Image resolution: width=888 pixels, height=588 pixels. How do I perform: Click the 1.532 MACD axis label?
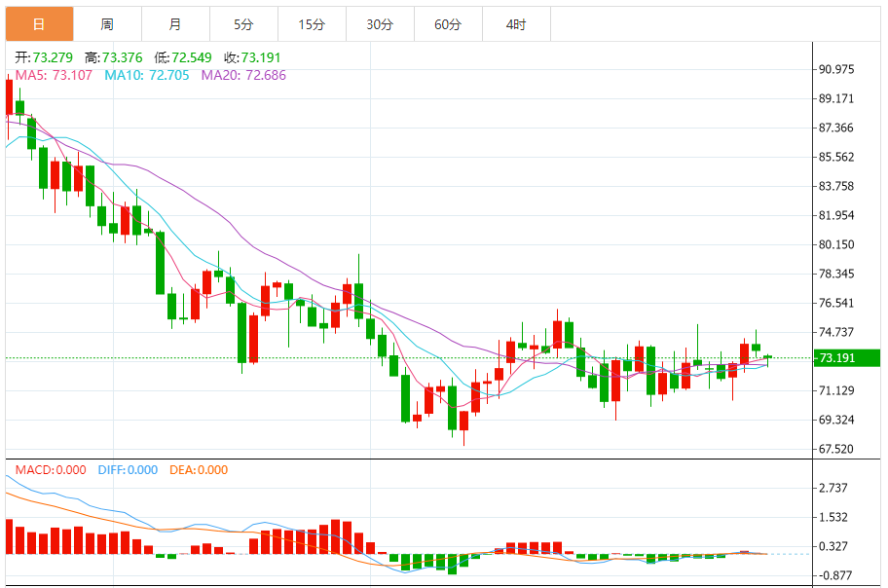[x=833, y=517]
